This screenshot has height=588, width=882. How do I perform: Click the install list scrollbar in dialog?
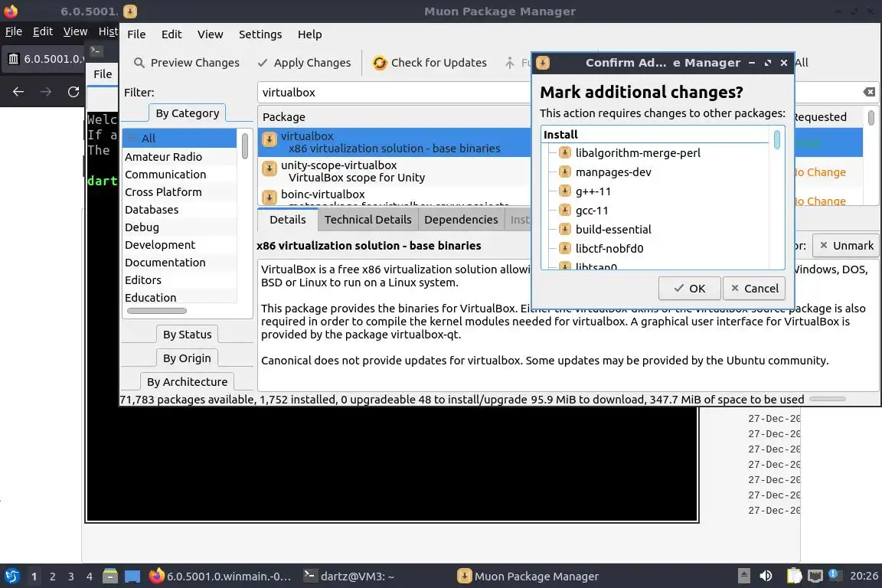[777, 139]
